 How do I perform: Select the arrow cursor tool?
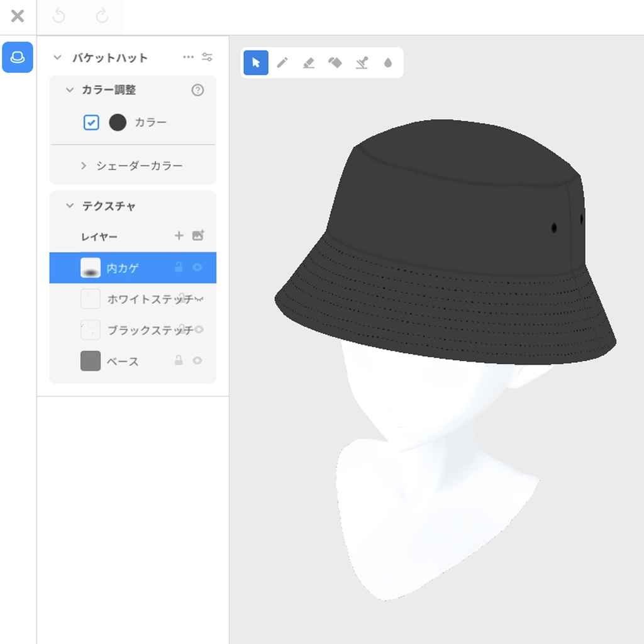pyautogui.click(x=256, y=63)
